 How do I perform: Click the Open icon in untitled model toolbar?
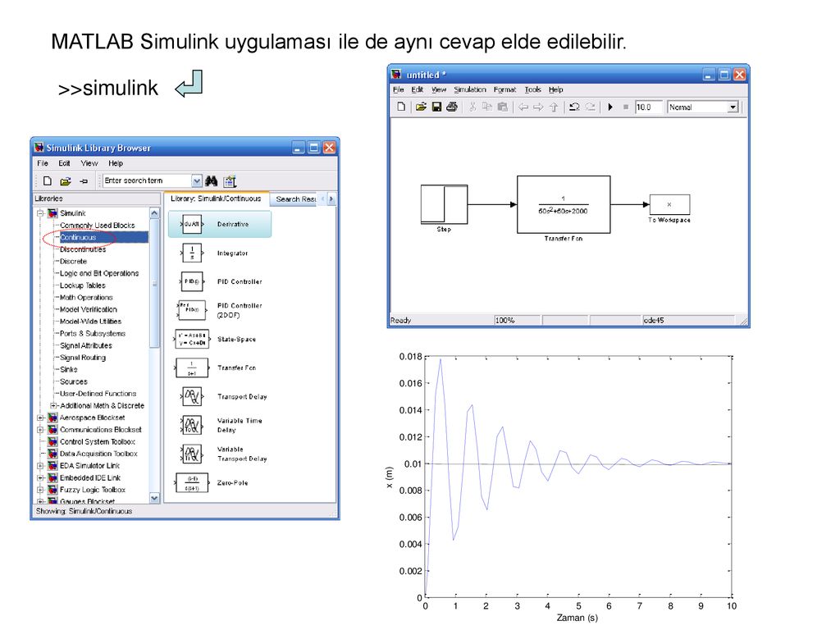[x=421, y=107]
